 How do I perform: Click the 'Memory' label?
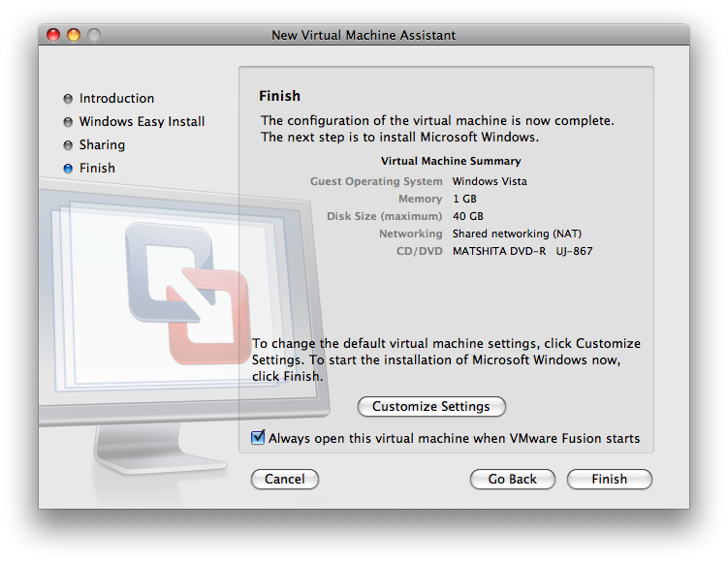[420, 199]
